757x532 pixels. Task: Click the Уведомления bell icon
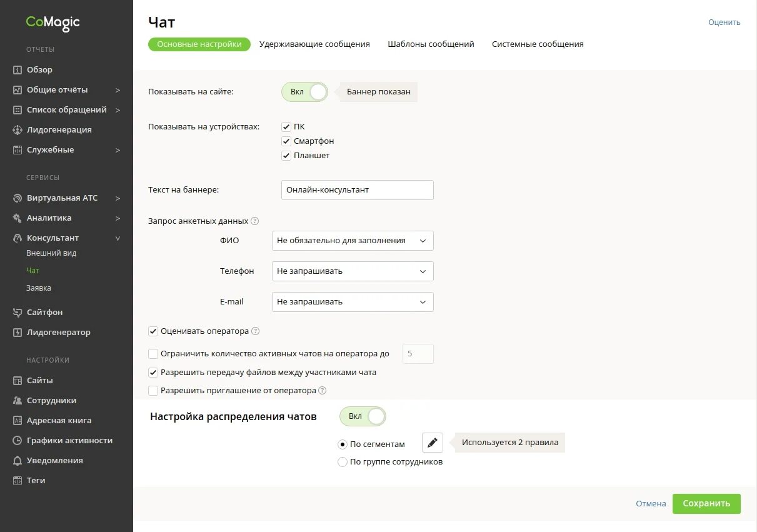18,461
